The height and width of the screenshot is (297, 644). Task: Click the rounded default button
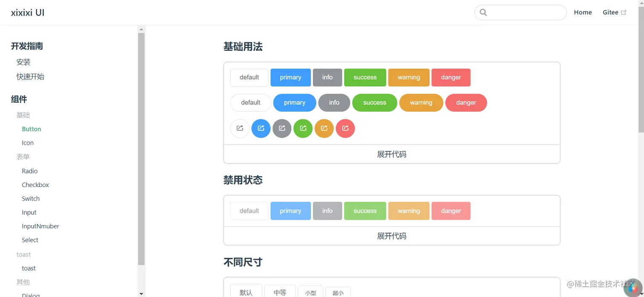pyautogui.click(x=250, y=103)
